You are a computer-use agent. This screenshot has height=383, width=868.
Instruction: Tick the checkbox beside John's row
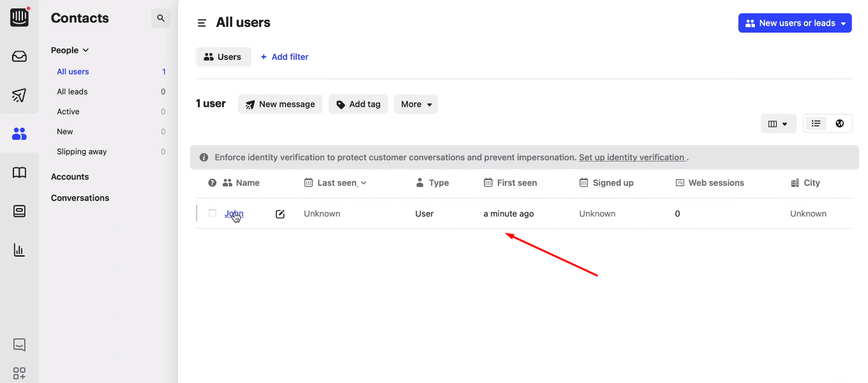click(212, 213)
